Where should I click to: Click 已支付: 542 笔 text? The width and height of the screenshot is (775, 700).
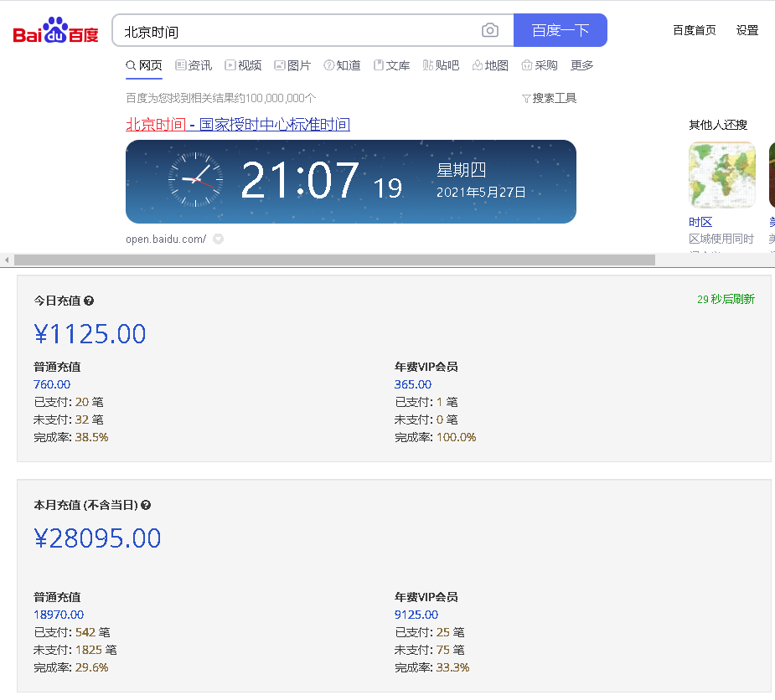[72, 632]
